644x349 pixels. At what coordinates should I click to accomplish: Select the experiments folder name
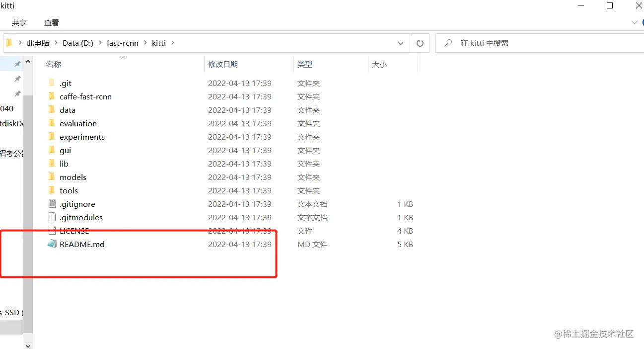(x=82, y=137)
